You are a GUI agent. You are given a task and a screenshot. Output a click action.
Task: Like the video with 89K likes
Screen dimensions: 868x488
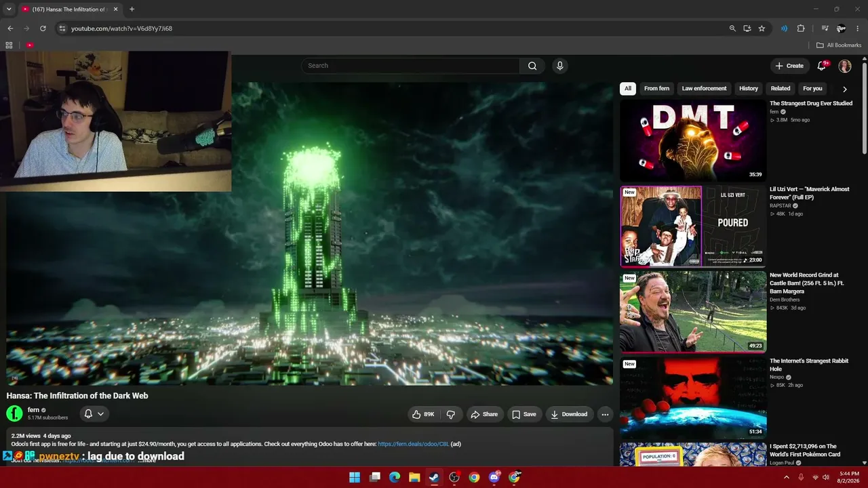click(423, 414)
